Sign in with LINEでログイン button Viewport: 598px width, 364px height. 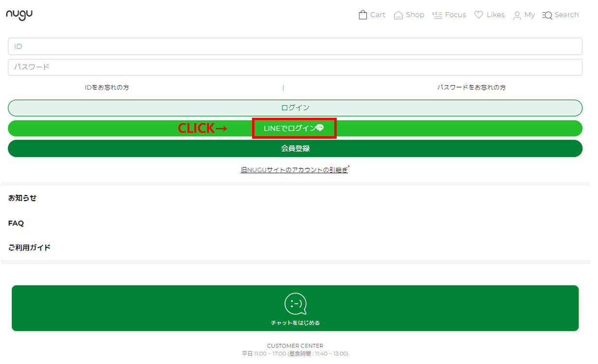(294, 128)
